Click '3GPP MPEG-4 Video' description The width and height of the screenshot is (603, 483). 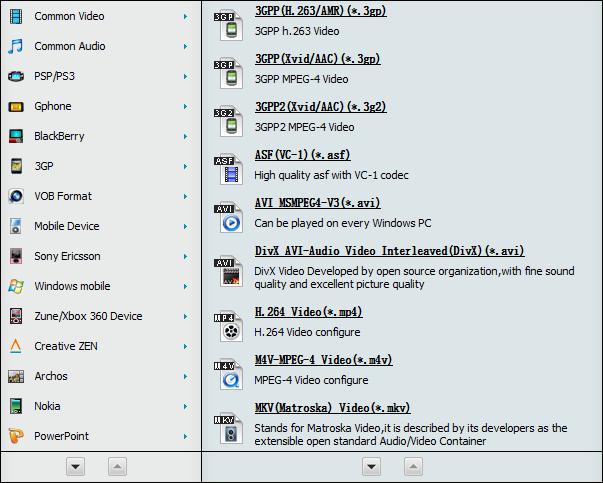coord(302,79)
